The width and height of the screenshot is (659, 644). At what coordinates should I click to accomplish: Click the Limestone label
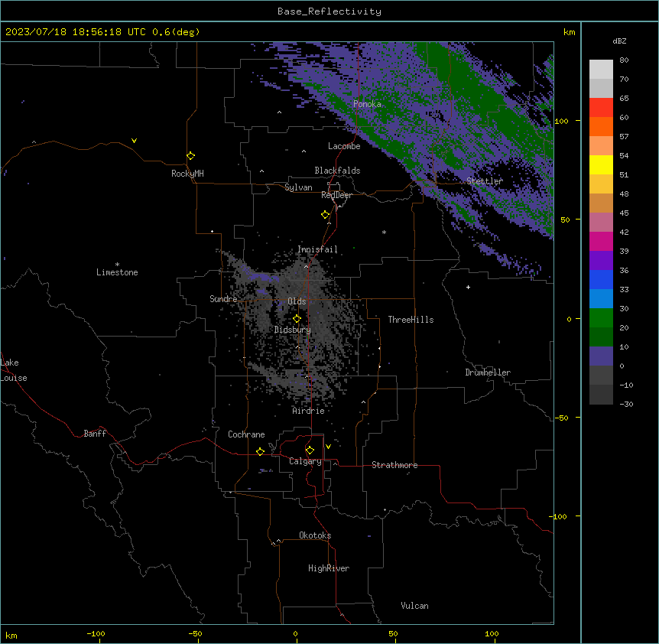coord(117,272)
